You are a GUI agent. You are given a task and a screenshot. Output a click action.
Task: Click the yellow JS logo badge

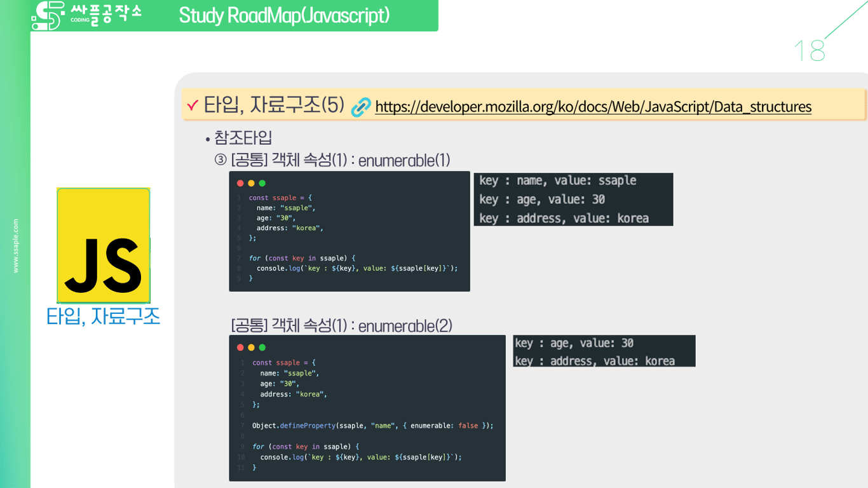103,245
